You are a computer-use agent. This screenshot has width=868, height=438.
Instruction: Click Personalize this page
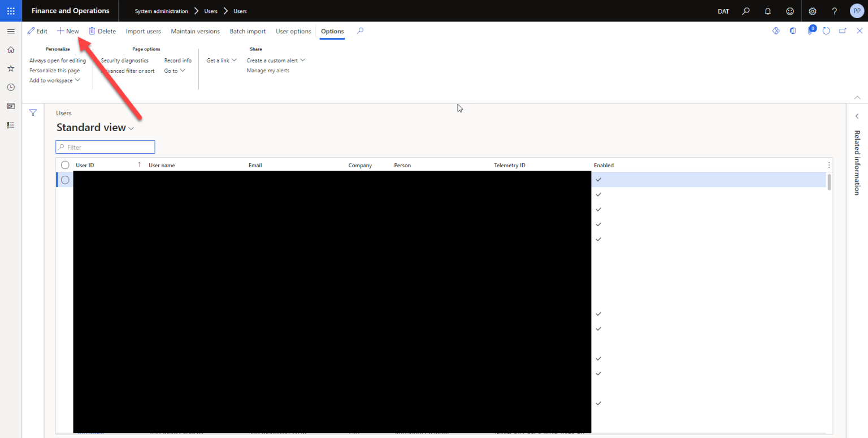coord(54,71)
